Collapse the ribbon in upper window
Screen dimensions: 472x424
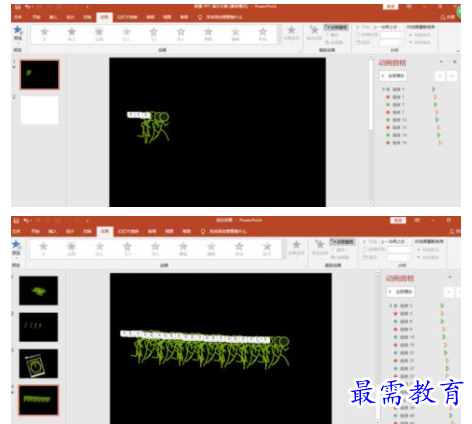458,51
